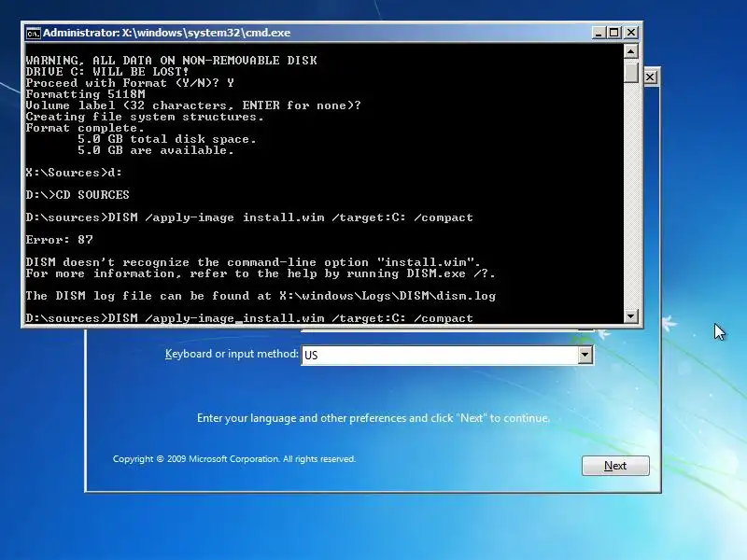
Task: Click the '5.0 GB total disk space.' line
Action: (167, 139)
